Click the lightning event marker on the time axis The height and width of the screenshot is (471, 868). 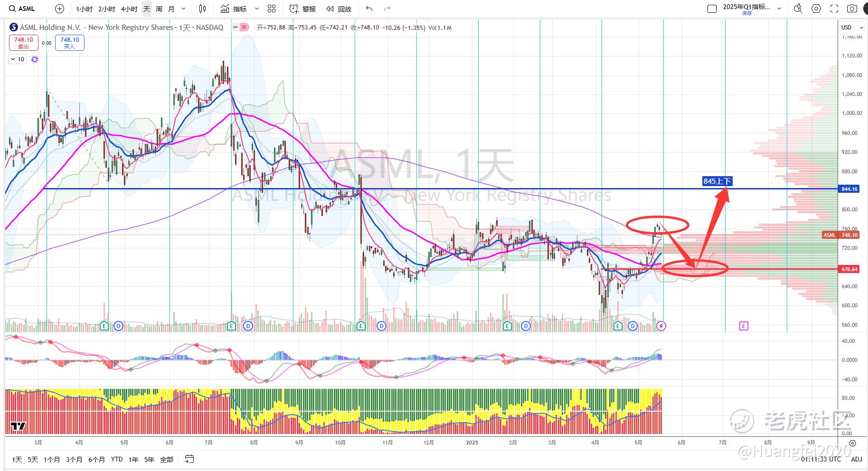click(661, 326)
